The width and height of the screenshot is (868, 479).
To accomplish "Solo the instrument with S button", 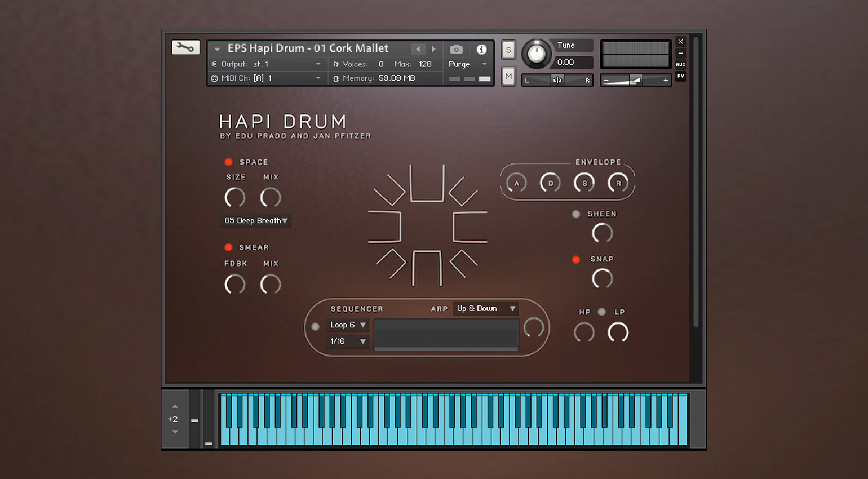I will click(x=508, y=50).
